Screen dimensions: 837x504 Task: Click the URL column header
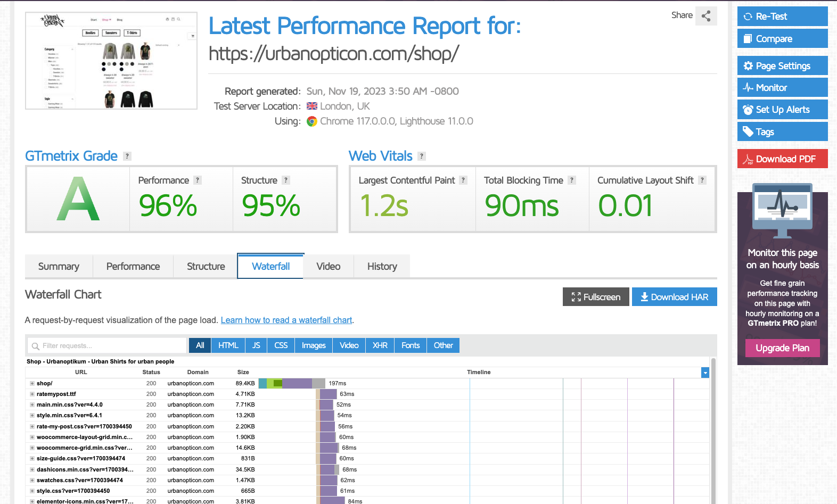click(81, 372)
